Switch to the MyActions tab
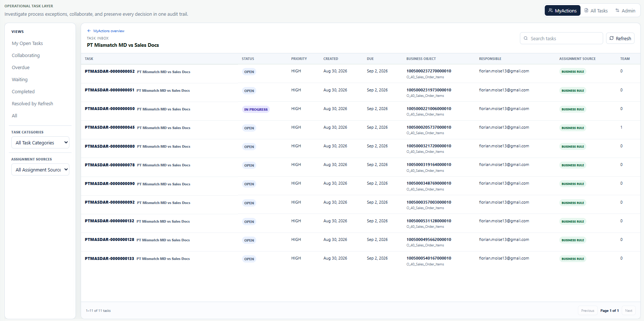The image size is (644, 321). [563, 11]
